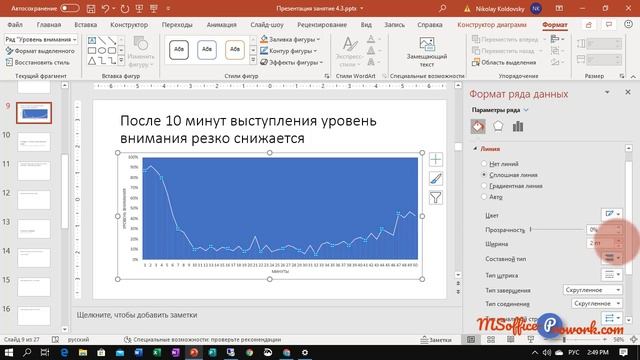Open the chart styles brush button
The width and height of the screenshot is (640, 360).
tap(436, 178)
